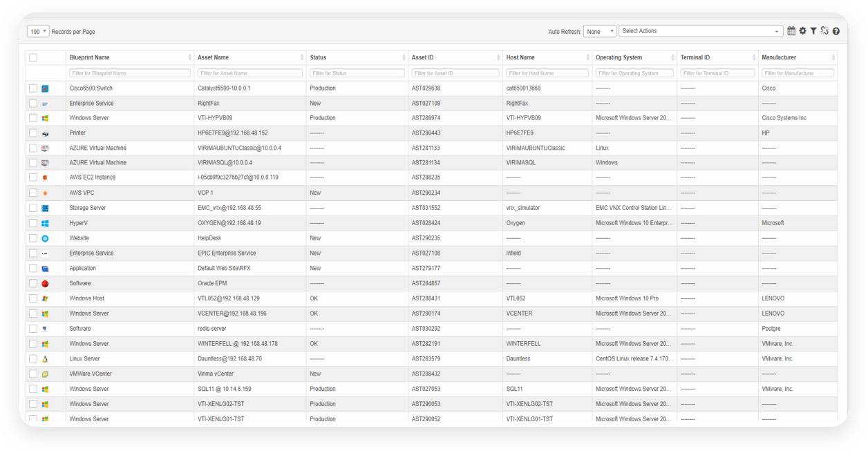Viewport: 868px width, 453px height.
Task: Click the Linux Server penguin icon
Action: pos(45,359)
